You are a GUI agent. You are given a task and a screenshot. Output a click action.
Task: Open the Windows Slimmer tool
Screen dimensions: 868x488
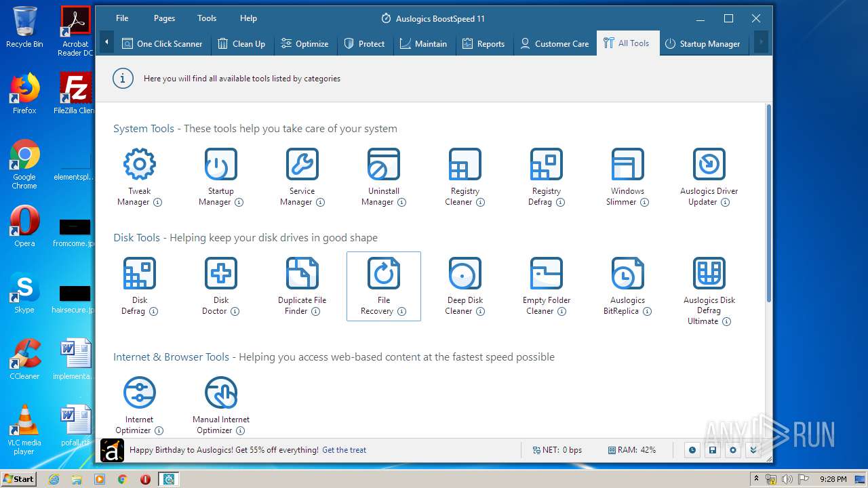(627, 178)
